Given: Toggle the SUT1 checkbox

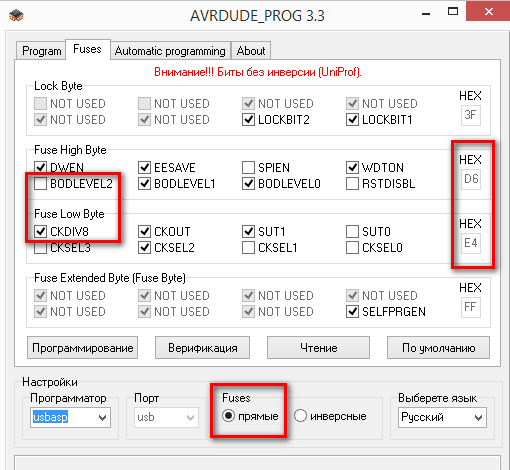Looking at the screenshot, I should (248, 231).
